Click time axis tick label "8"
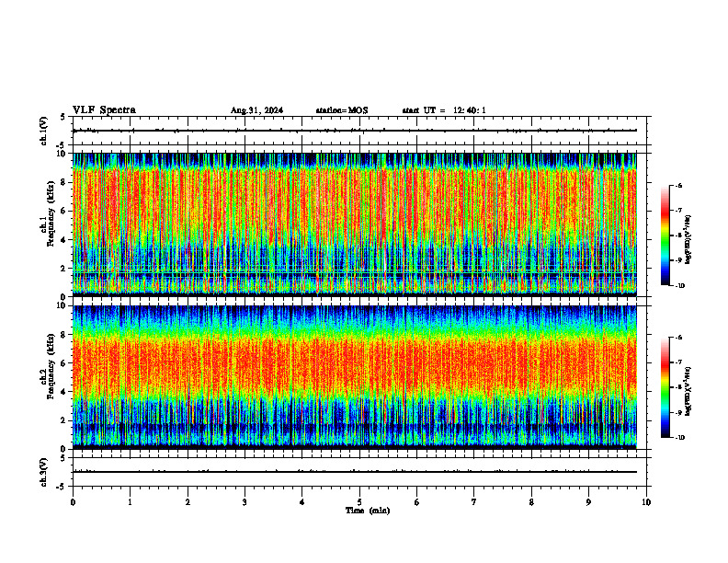The height and width of the screenshot is (563, 728). 531,502
